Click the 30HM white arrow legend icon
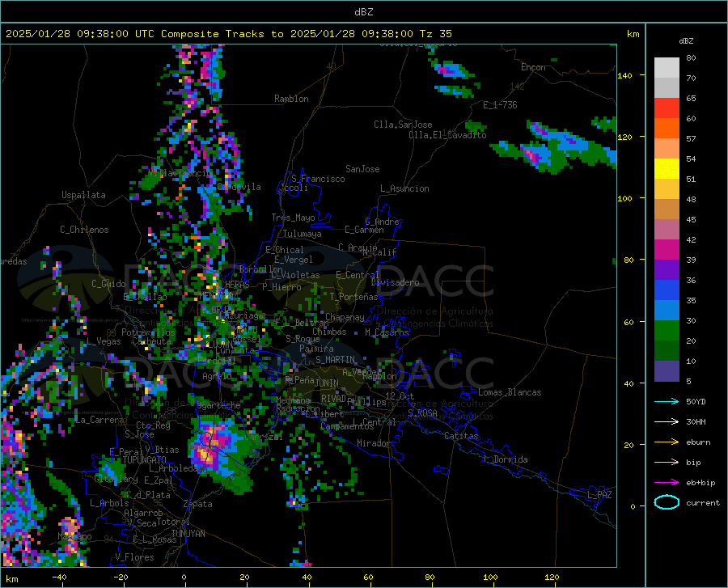Image resolution: width=728 pixels, height=588 pixels. pos(667,422)
